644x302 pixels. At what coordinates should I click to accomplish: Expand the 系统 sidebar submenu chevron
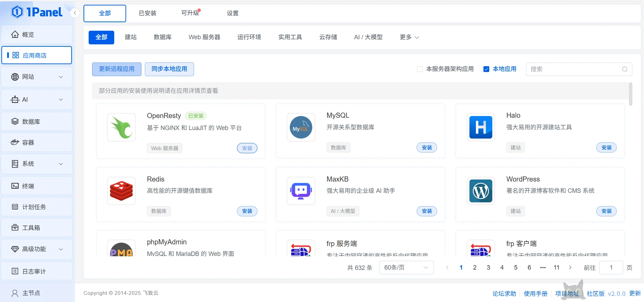click(x=61, y=164)
